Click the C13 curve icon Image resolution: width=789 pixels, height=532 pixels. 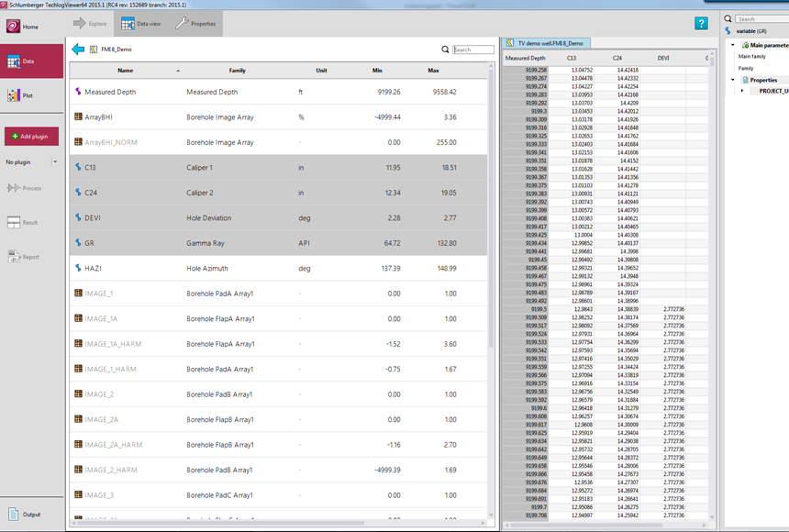tap(78, 167)
